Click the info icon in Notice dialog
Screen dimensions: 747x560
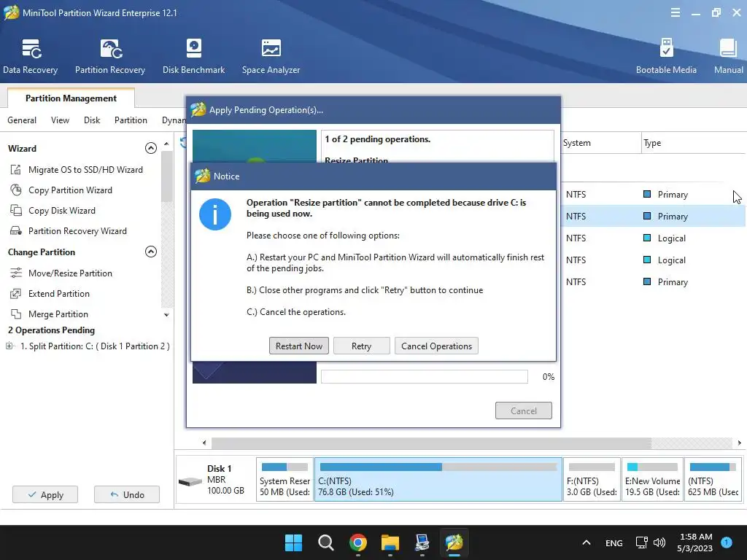[x=215, y=214]
